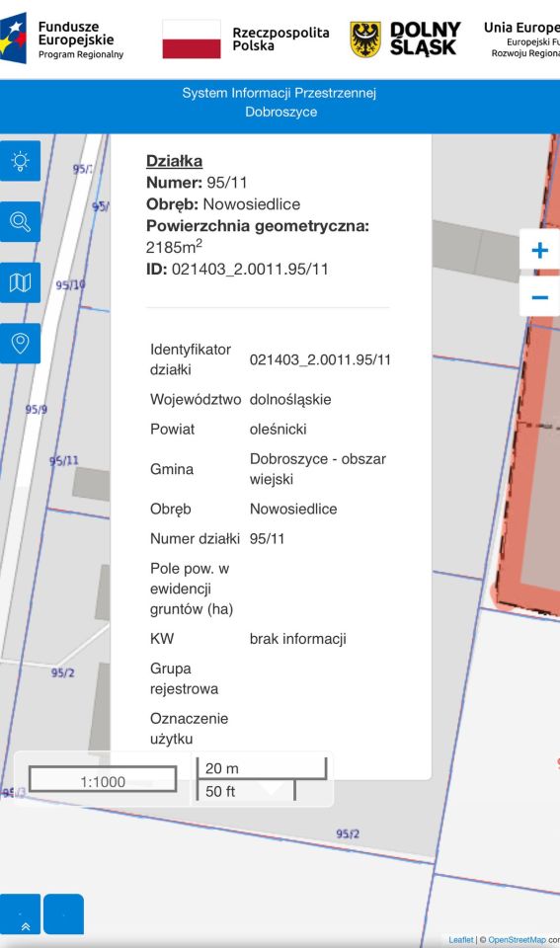Image resolution: width=560 pixels, height=948 pixels.
Task: Click the identifier value in the table
Action: pos(320,359)
